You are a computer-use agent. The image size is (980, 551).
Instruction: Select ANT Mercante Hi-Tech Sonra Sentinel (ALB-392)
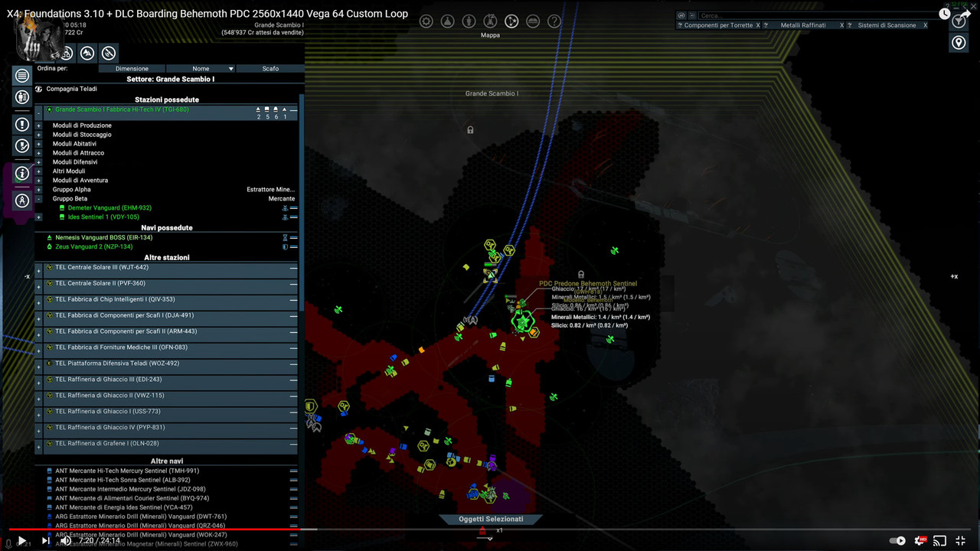(x=171, y=480)
